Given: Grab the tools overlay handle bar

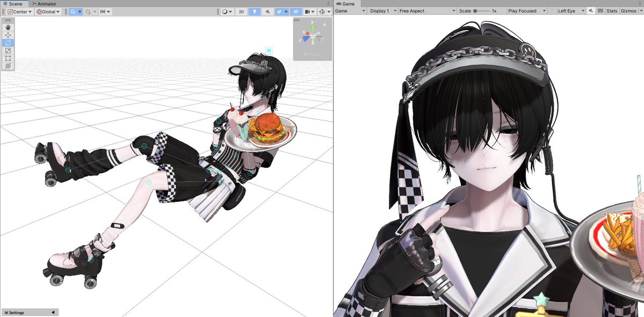Looking at the screenshot, I should 8,20.
